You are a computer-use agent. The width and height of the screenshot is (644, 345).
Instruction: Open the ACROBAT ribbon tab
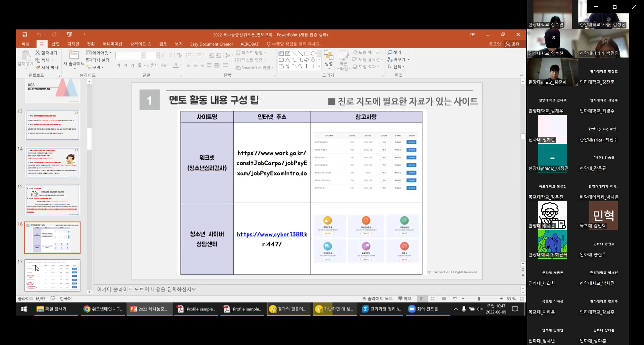250,44
